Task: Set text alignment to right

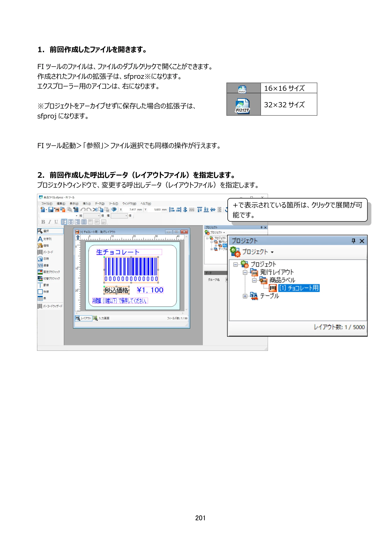Action: tap(77, 222)
